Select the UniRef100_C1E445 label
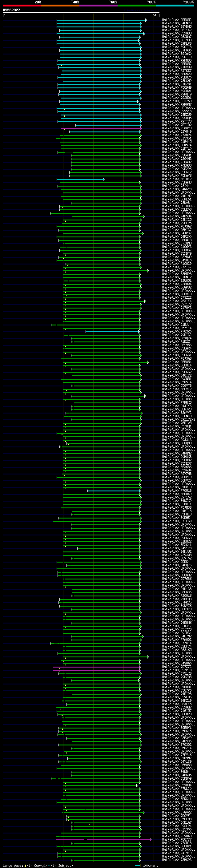Image resolution: width=197 pixels, height=868 pixels. [x=177, y=142]
